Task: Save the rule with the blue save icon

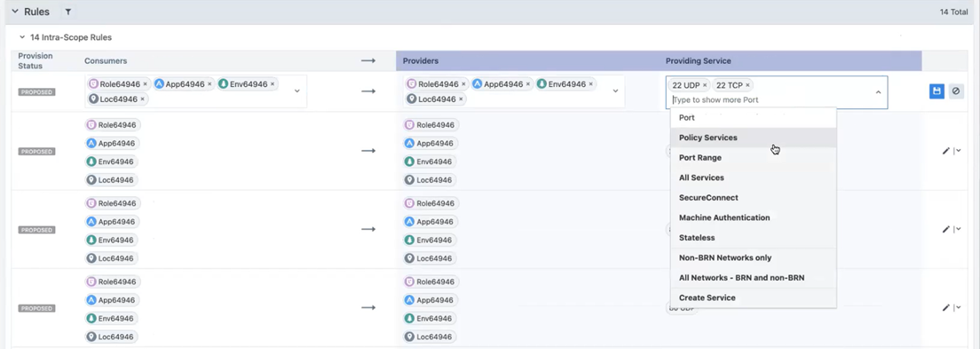Action: point(937,91)
